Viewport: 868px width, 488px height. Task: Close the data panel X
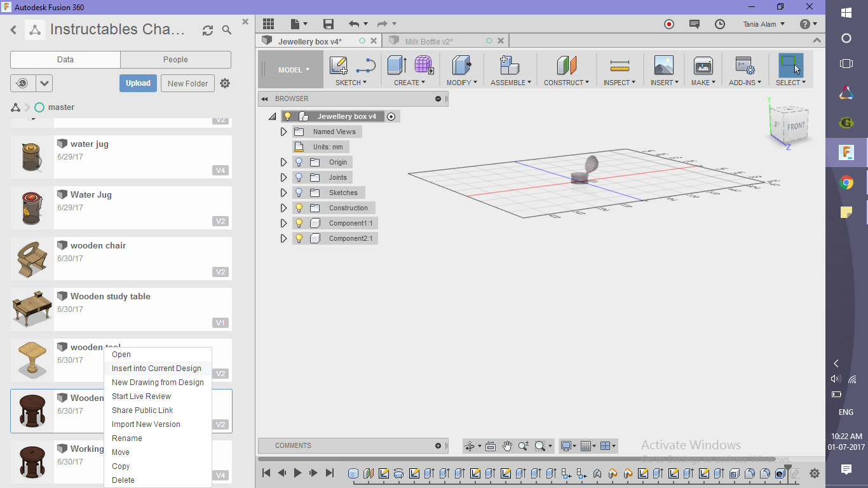(245, 22)
